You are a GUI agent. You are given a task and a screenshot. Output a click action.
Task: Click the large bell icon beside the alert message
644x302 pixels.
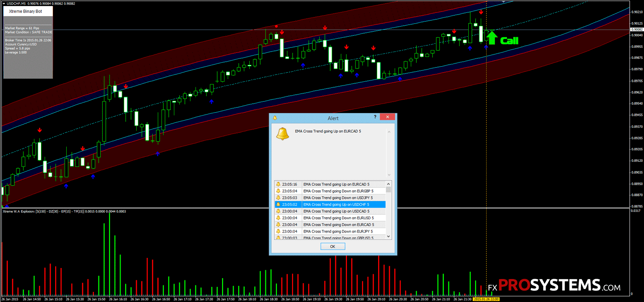point(282,133)
